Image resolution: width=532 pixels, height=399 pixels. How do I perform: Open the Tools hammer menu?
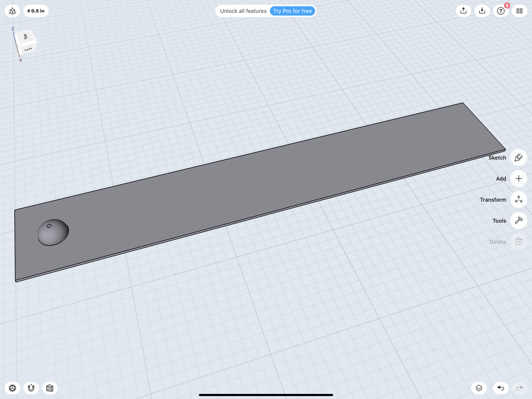518,221
